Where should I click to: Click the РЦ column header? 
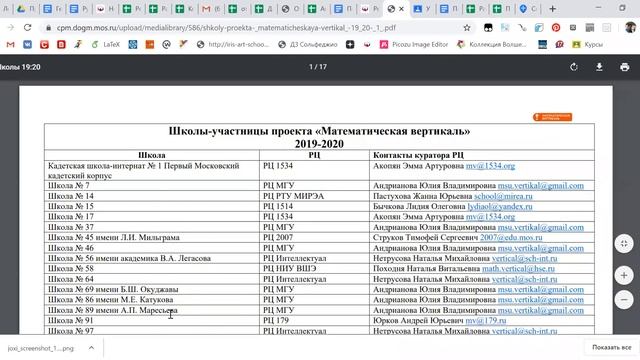tap(314, 155)
